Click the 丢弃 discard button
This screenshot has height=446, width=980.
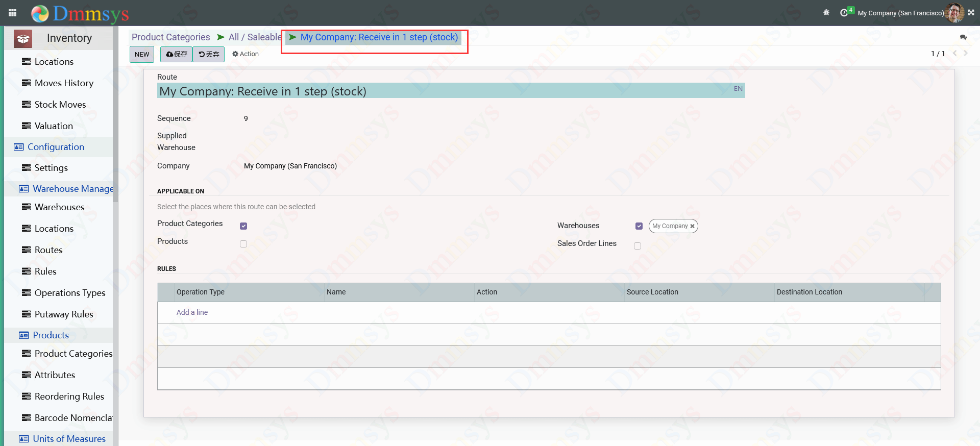209,54
